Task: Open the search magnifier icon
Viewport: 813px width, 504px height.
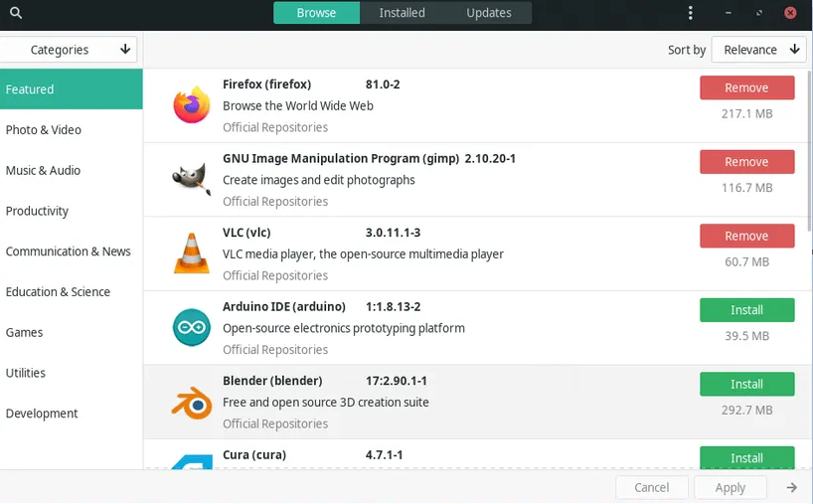Action: [x=16, y=13]
